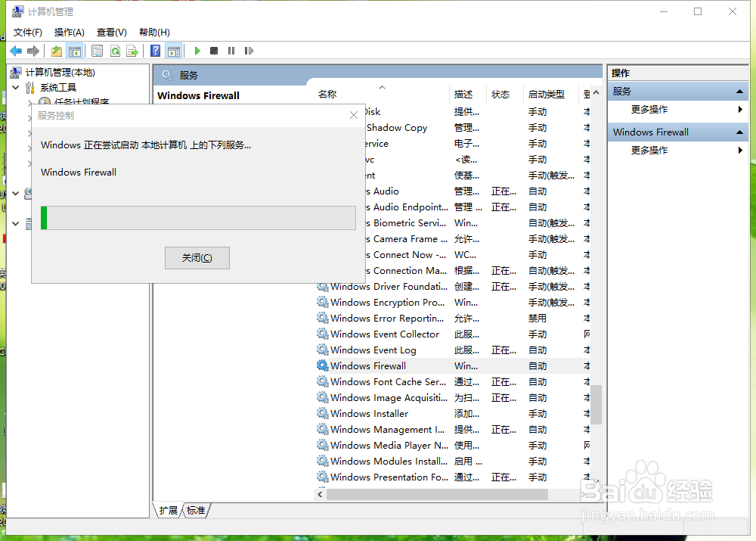Click the 自动 startup type of Windows Firewall
756x541 pixels.
click(537, 365)
